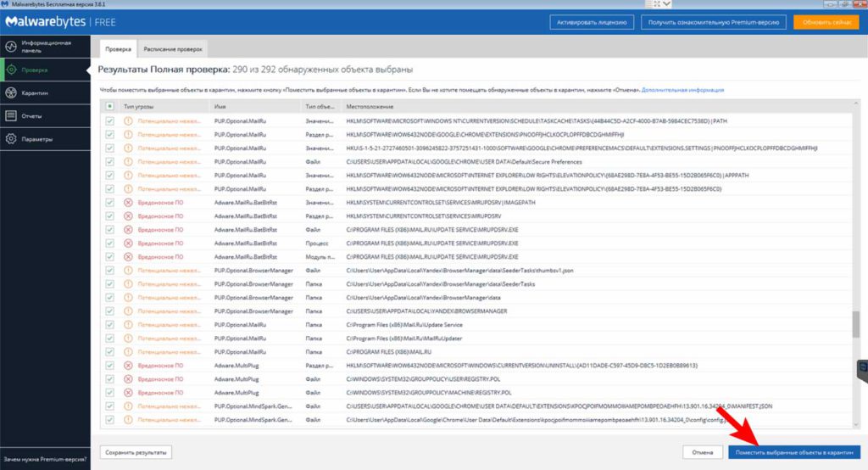Viewport: 868px width, 470px height.
Task: Click warning icon of the APPPATH row
Action: 128,175
